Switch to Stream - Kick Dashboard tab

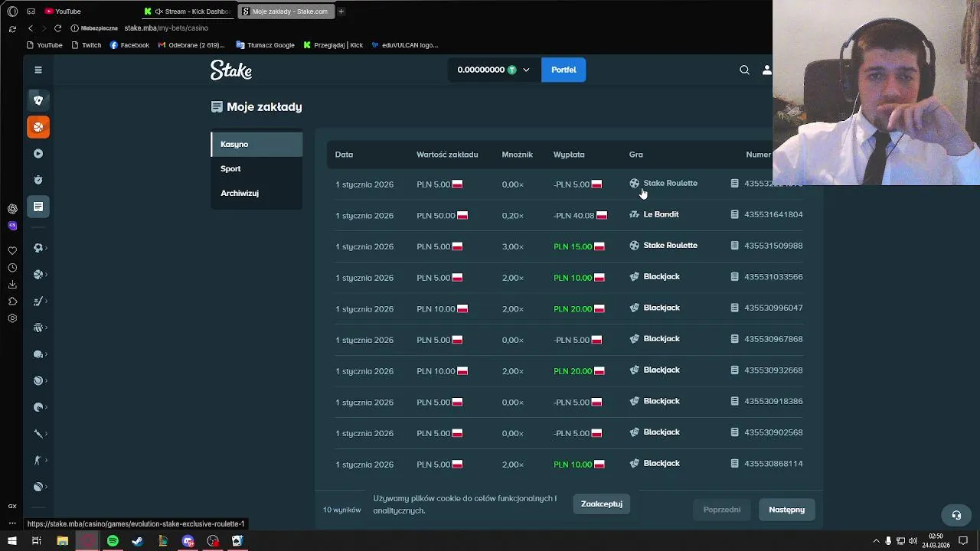click(188, 11)
